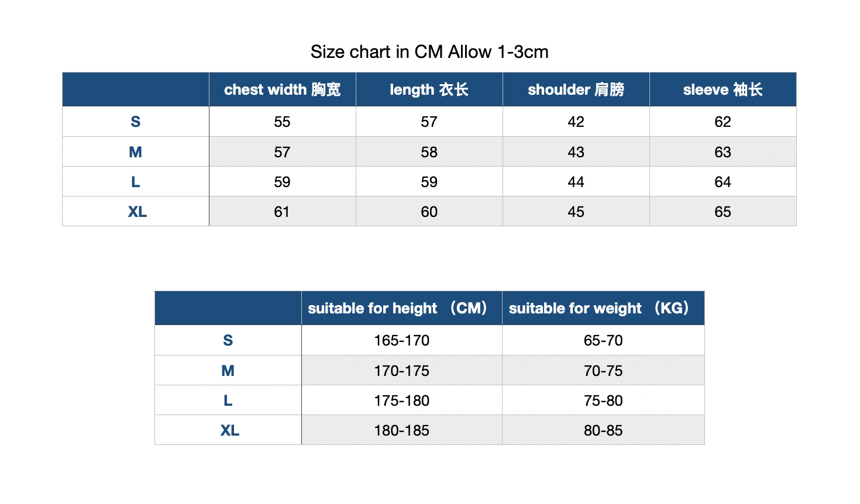Click the weight range 70-75 cell
860x504 pixels.
603,371
